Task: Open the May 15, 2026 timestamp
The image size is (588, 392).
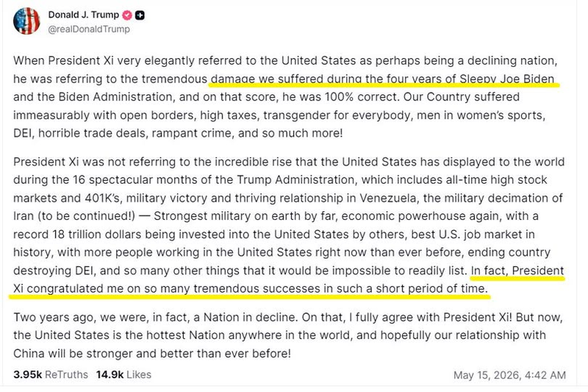Action: 509,375
